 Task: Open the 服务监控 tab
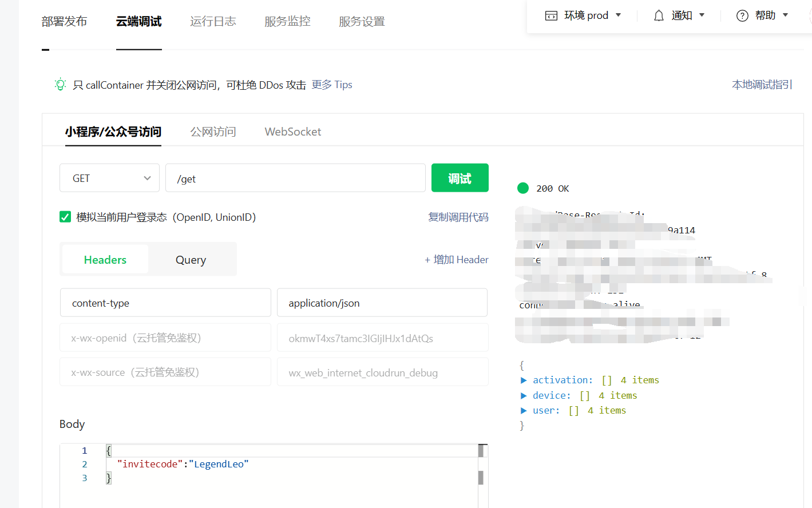coord(287,22)
